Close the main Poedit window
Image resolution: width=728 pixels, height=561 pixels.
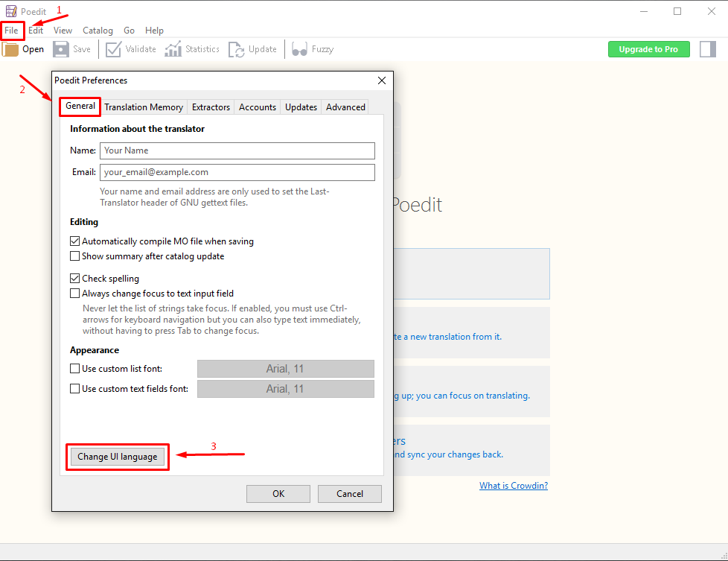click(712, 11)
